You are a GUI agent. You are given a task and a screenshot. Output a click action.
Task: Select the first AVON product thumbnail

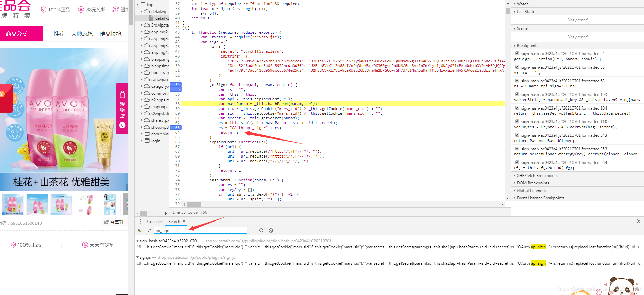[13, 204]
